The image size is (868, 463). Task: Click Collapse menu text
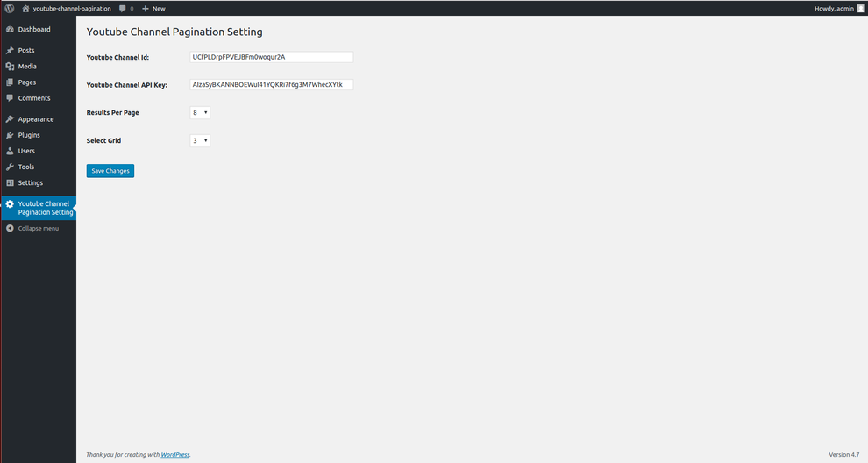pyautogui.click(x=39, y=228)
